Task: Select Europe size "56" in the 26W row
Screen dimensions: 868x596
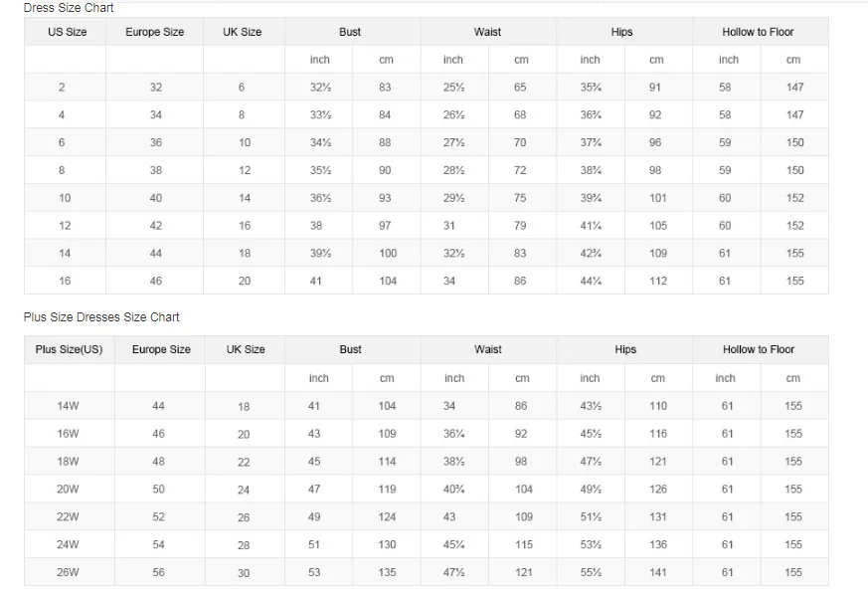Action: coord(159,572)
